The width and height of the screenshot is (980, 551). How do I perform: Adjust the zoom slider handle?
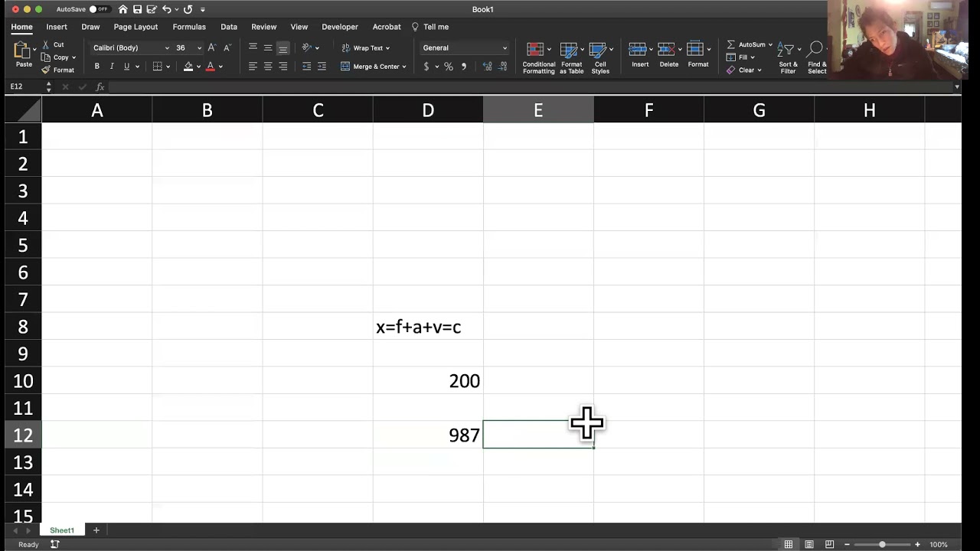pos(882,544)
